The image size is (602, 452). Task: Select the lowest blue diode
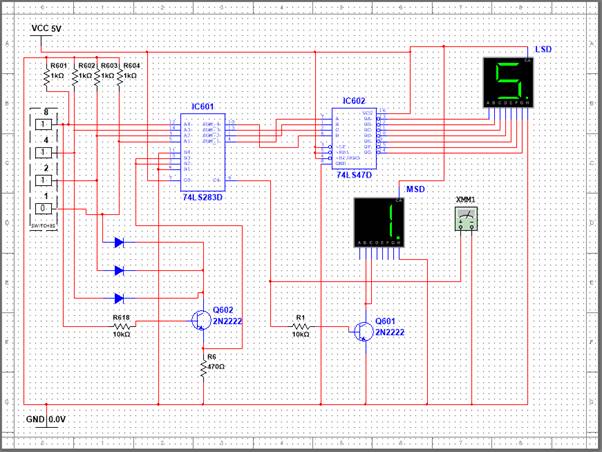119,298
